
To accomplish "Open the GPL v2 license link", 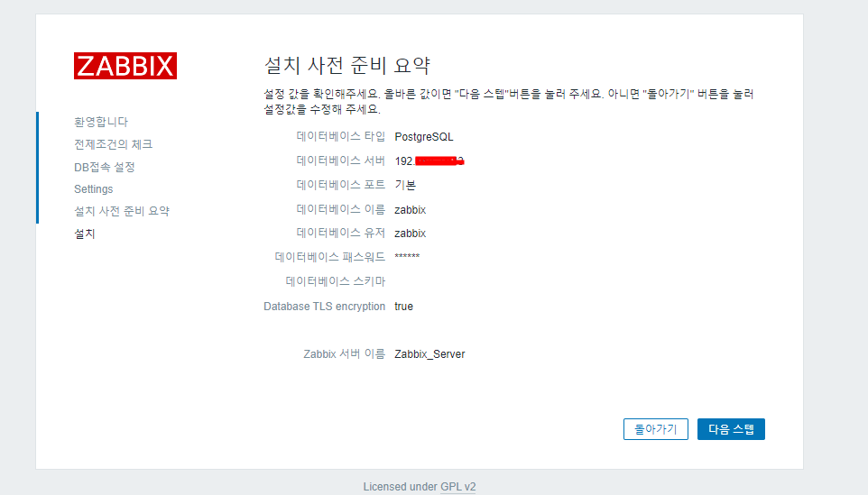I will pos(457,487).
